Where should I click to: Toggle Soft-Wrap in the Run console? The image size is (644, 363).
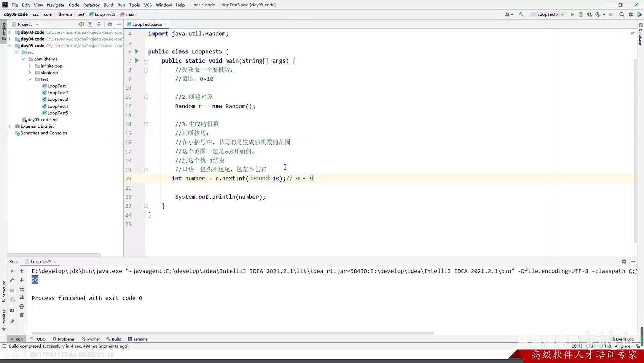22,289
